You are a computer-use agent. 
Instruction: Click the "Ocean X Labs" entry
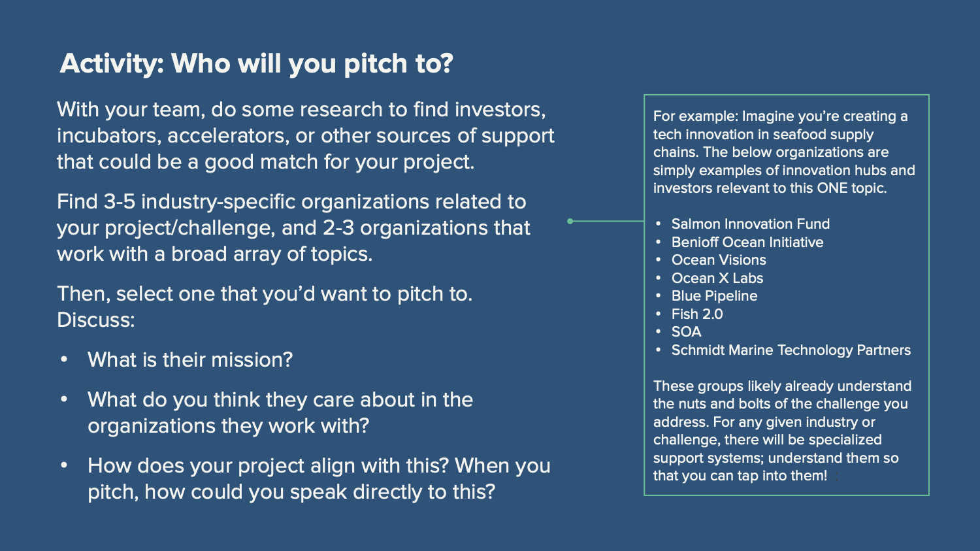(x=717, y=278)
